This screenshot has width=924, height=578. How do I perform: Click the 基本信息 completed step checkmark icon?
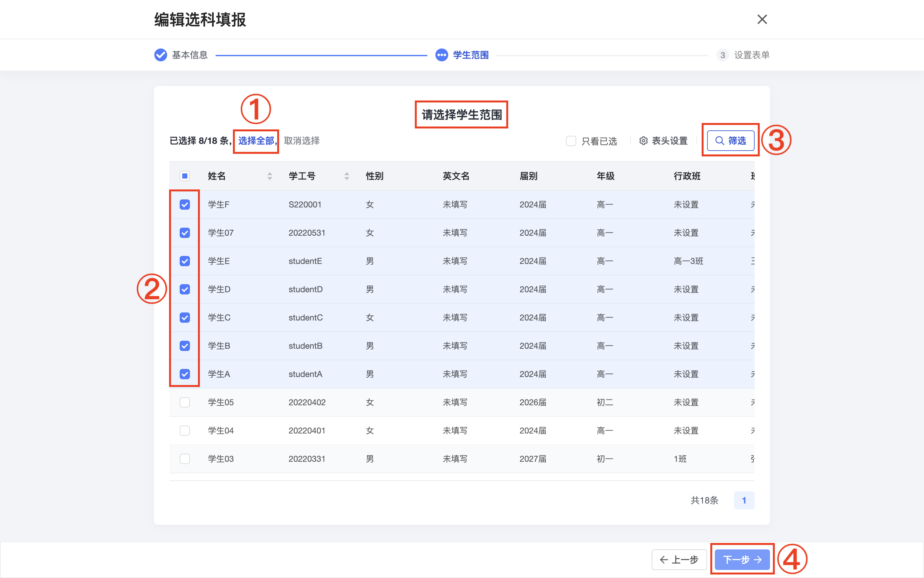tap(160, 55)
